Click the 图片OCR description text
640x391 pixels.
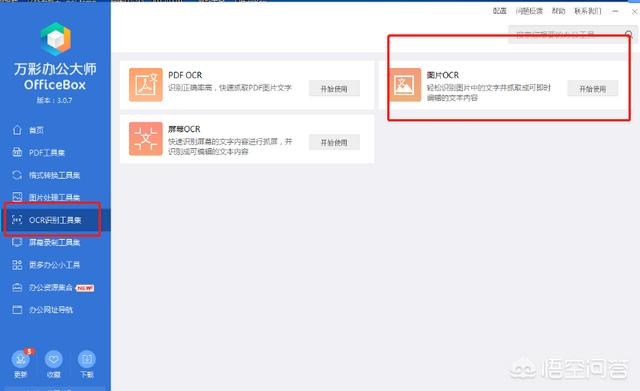coord(489,93)
